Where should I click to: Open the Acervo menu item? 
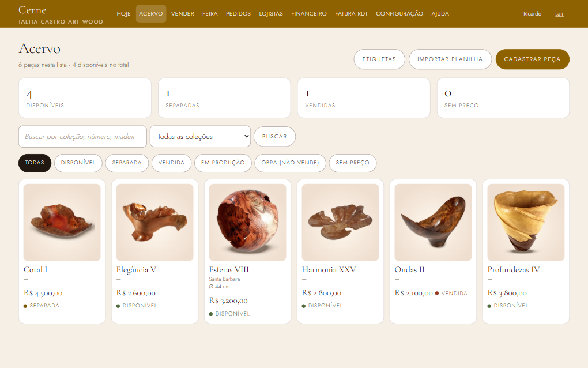(151, 14)
